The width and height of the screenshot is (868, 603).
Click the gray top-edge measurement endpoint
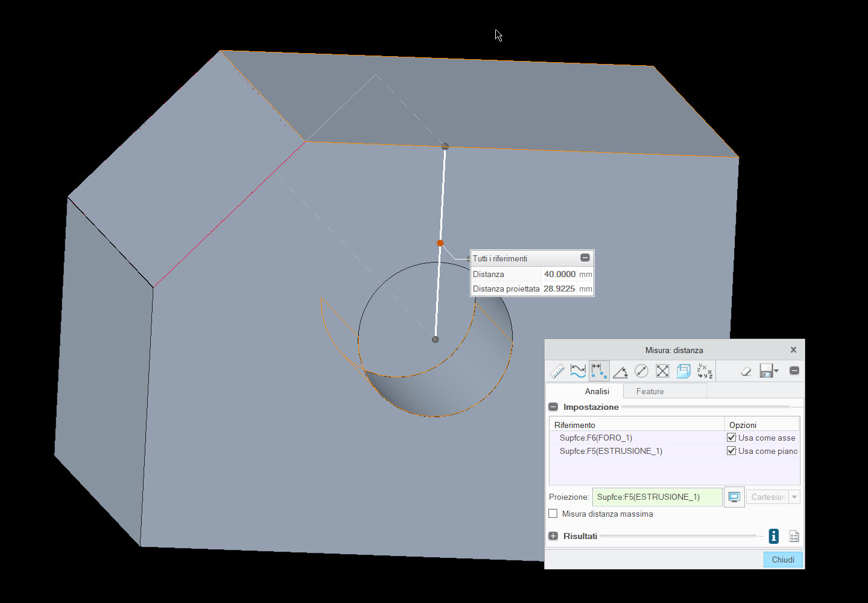pos(445,147)
